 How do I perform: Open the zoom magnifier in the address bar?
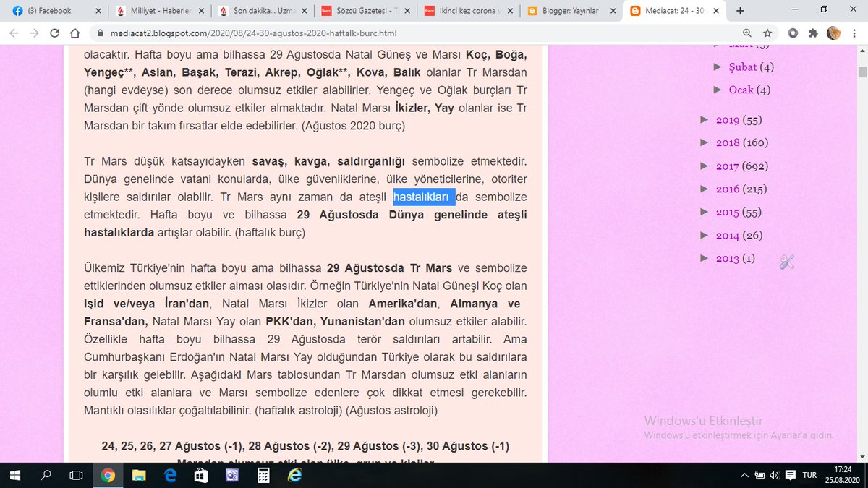746,34
